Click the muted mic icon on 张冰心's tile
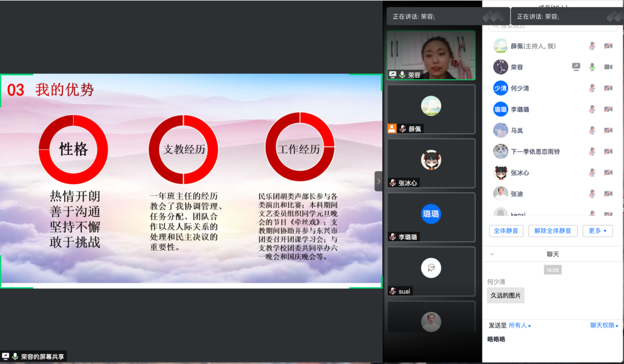Screen dimensions: 624x364 tap(393, 183)
